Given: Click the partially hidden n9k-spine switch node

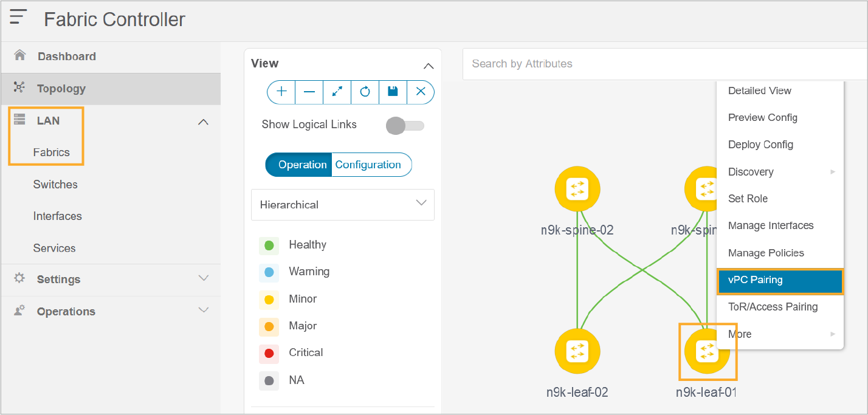Looking at the screenshot, I should (x=700, y=189).
